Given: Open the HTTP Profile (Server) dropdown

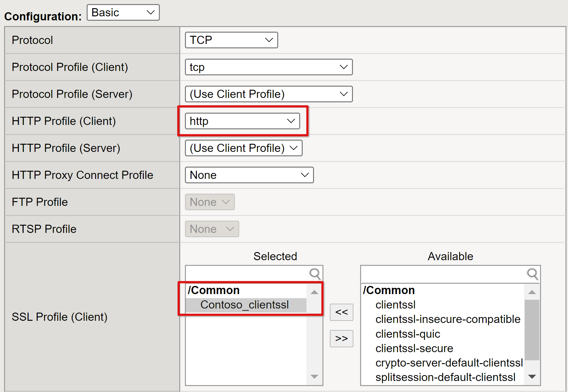Looking at the screenshot, I should click(x=243, y=148).
